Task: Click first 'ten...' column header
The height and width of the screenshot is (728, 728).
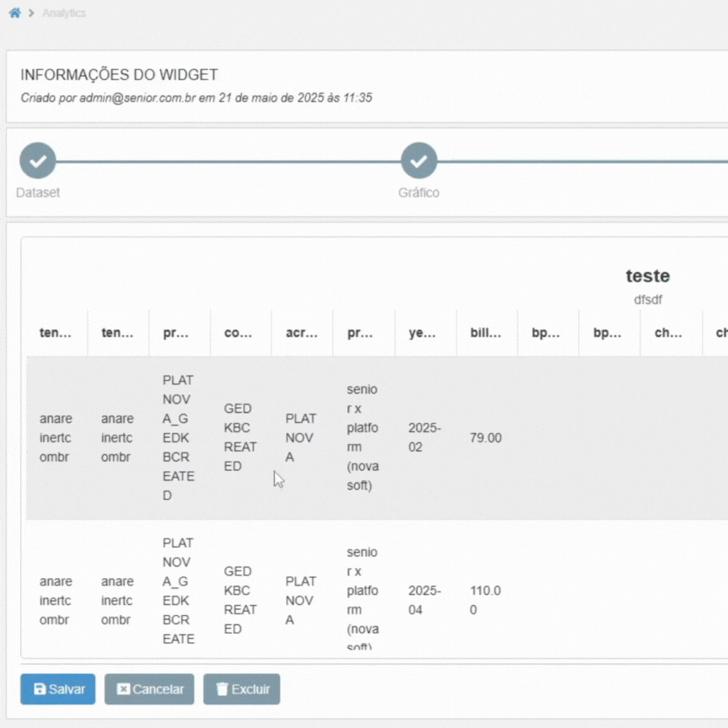Action: point(56,333)
